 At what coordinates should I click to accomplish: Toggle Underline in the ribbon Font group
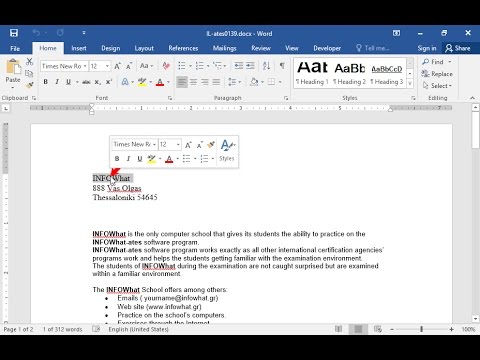click(68, 82)
